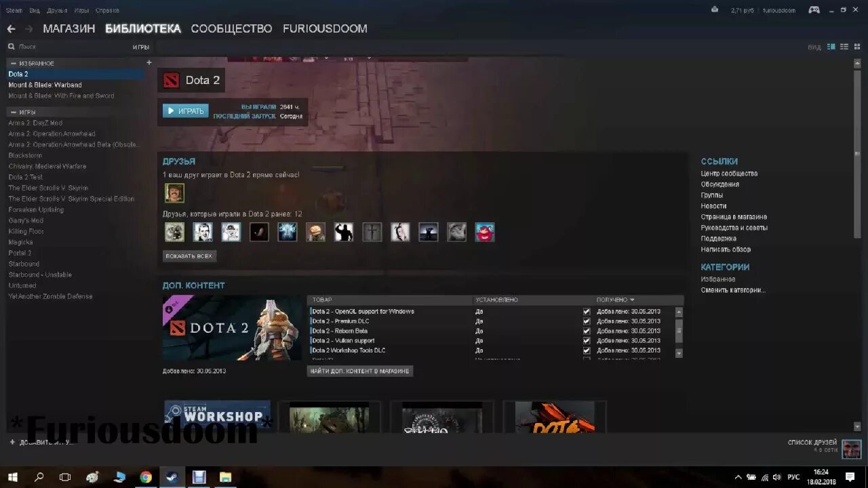Switch to СООБЩЕСТВО tab
The image size is (868, 488).
point(231,28)
